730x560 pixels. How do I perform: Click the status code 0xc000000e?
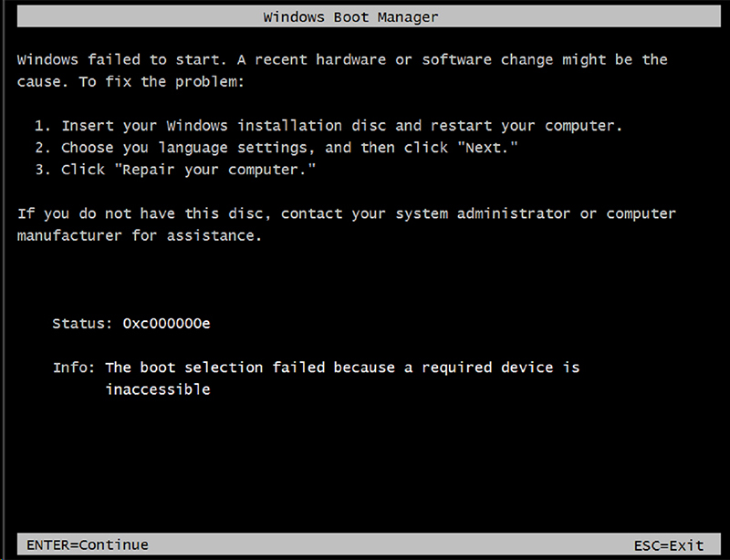(x=166, y=323)
